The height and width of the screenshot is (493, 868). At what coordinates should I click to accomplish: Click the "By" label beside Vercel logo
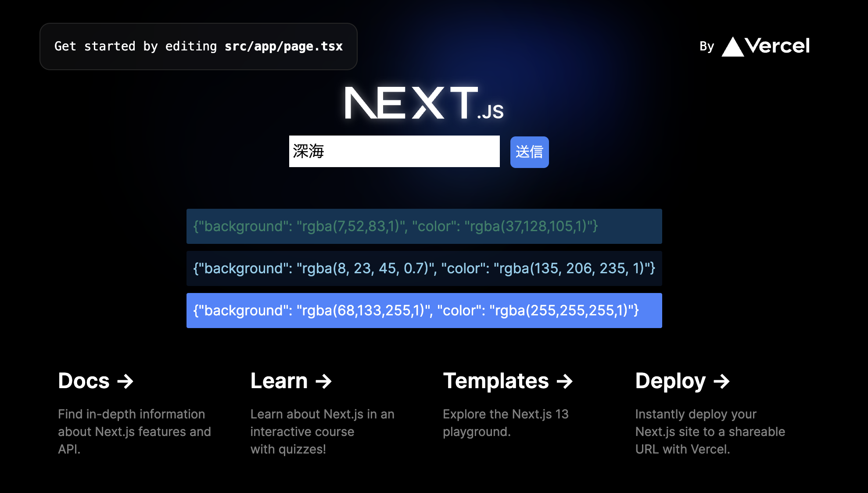pyautogui.click(x=707, y=46)
